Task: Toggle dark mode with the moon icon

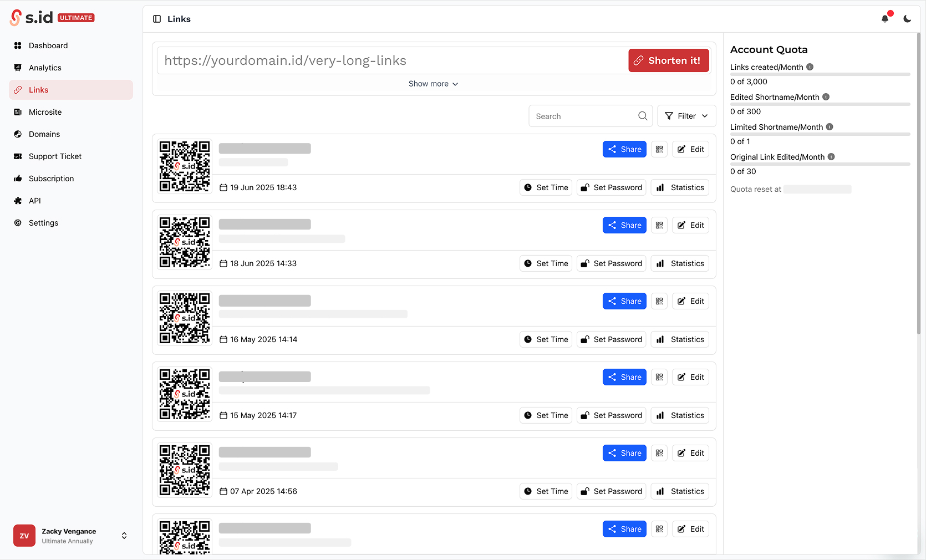Action: pos(907,18)
